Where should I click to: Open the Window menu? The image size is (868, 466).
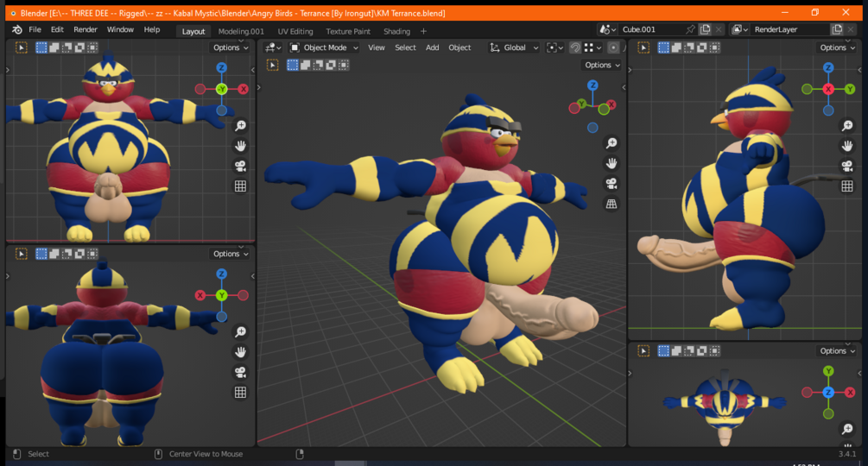pos(120,30)
